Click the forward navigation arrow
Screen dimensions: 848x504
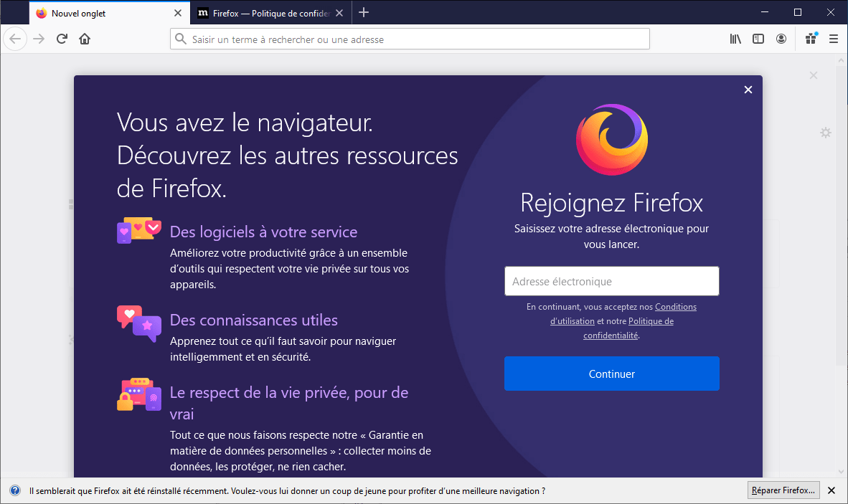(x=39, y=39)
